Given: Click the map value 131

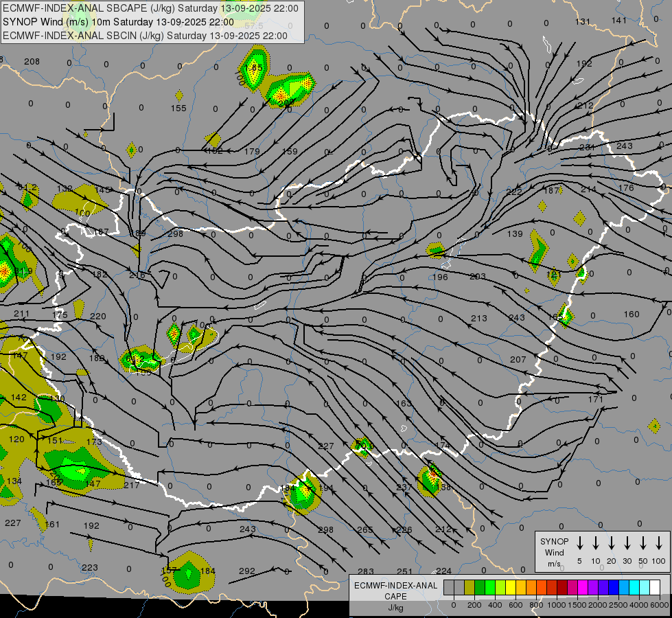Looking at the screenshot, I should click(583, 21).
